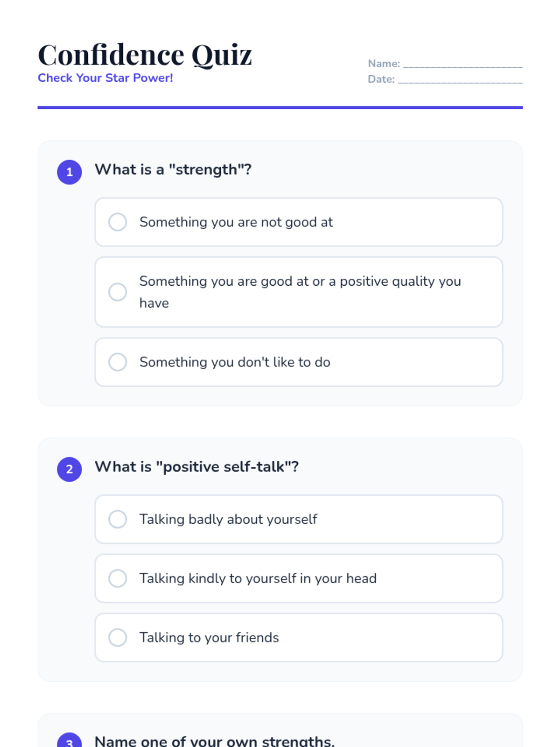Click the word "have" in second option

[154, 303]
